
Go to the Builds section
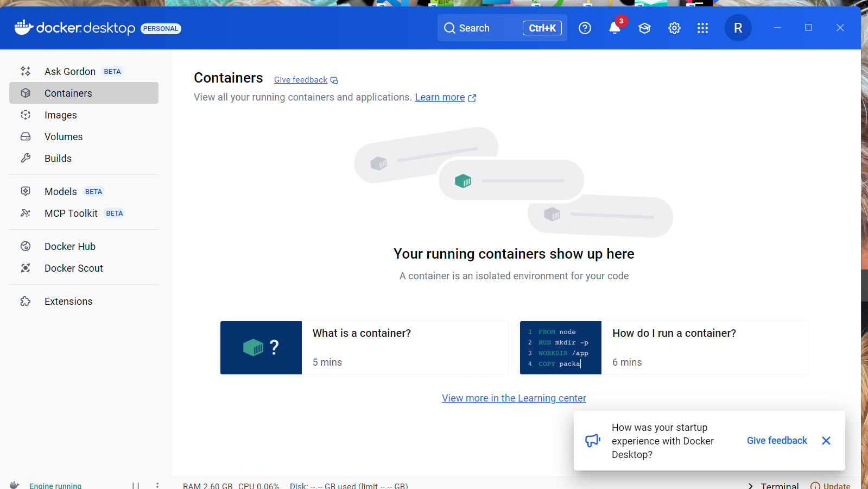tap(84, 158)
